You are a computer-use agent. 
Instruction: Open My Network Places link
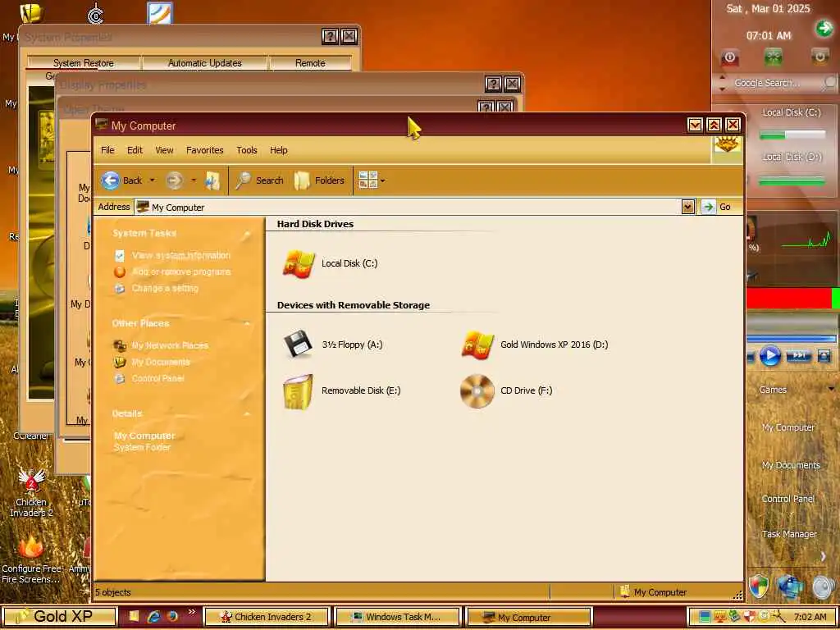170,345
